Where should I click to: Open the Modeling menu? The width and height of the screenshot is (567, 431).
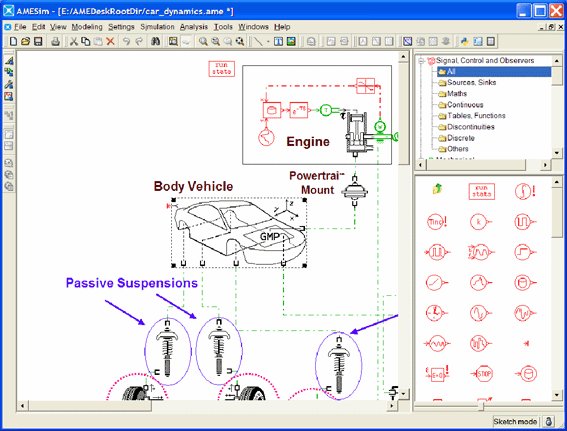(x=87, y=27)
